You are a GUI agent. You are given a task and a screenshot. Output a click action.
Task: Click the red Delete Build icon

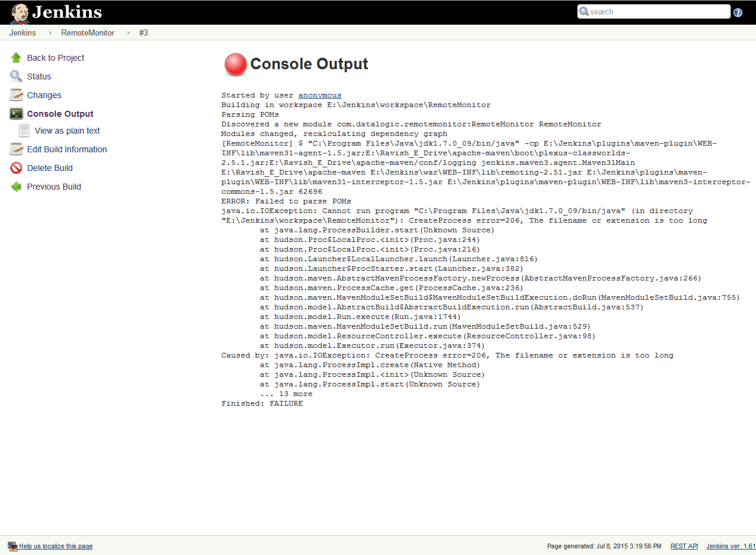click(x=16, y=168)
